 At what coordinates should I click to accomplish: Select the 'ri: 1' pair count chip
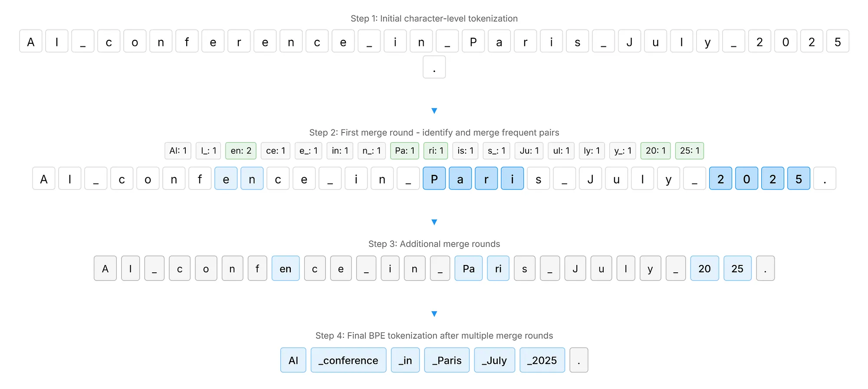click(436, 150)
